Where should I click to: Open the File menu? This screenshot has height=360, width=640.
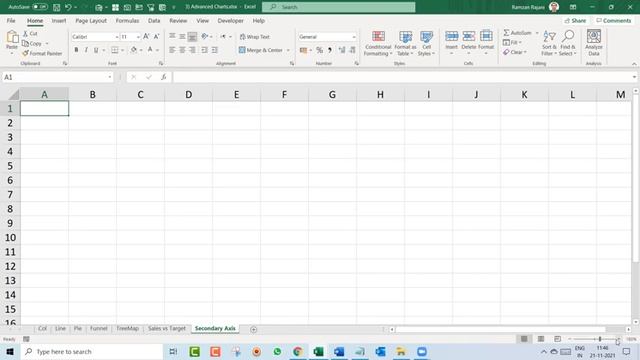(11, 20)
